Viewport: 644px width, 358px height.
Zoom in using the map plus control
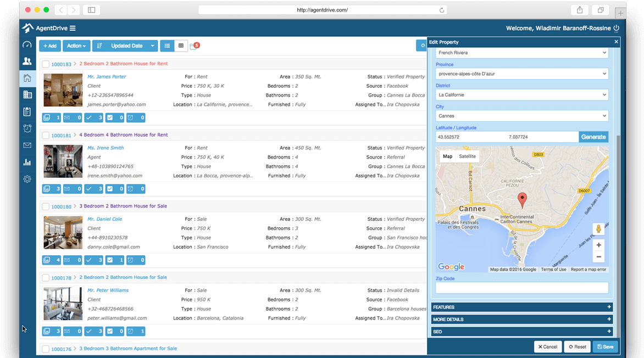[598, 245]
